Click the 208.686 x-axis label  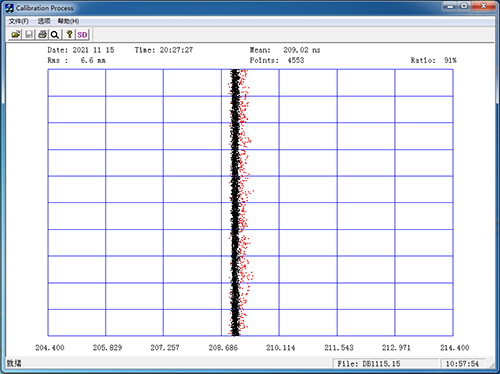(x=223, y=348)
